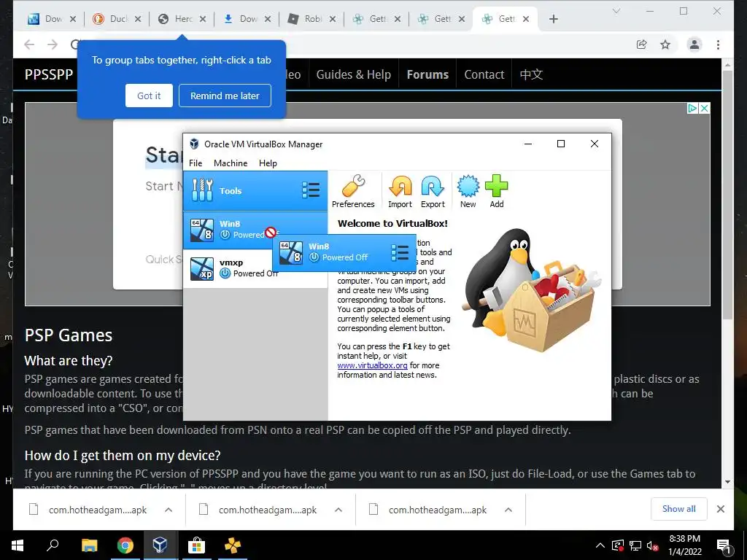Open the Contact navigation link
Viewport: 747px width, 560px height.
pyautogui.click(x=484, y=74)
